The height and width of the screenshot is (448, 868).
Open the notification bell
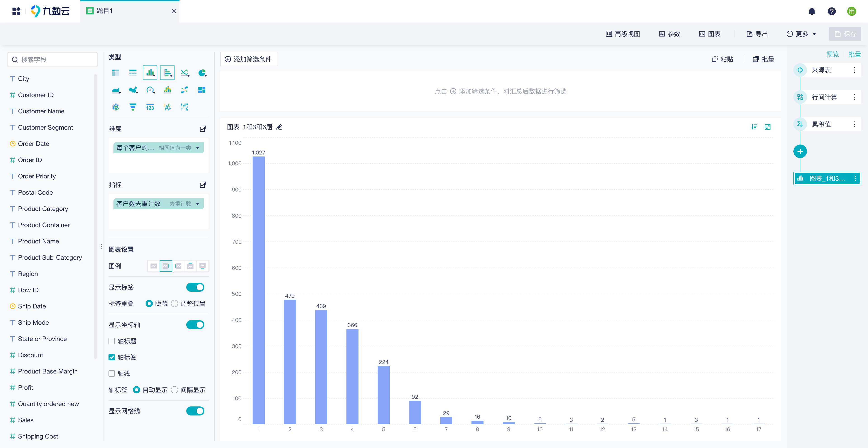[x=812, y=12]
